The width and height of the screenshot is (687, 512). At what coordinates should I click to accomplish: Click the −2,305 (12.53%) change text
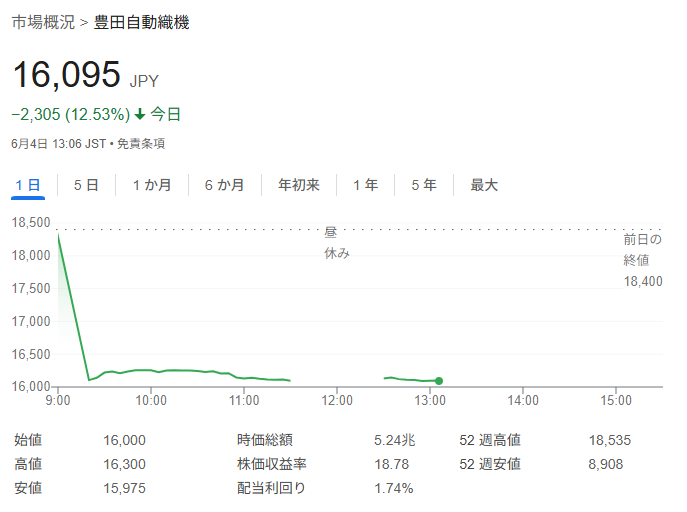[x=71, y=114]
